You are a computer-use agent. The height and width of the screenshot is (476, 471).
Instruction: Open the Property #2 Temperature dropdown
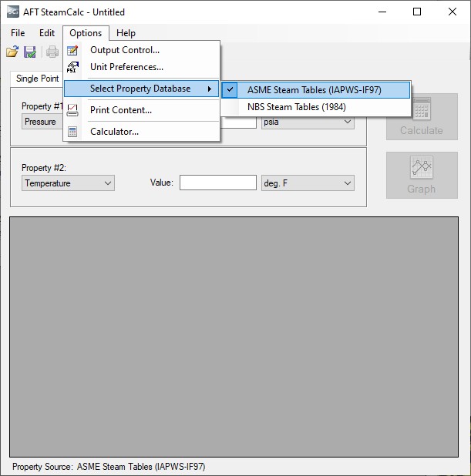pyautogui.click(x=68, y=183)
